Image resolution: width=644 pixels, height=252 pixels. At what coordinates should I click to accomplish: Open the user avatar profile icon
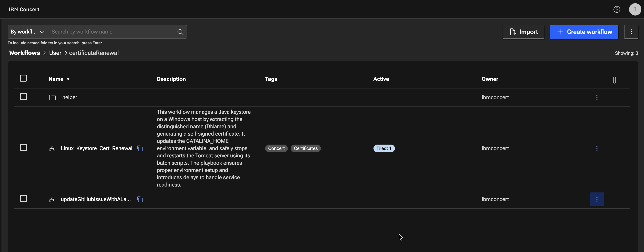pos(635,10)
